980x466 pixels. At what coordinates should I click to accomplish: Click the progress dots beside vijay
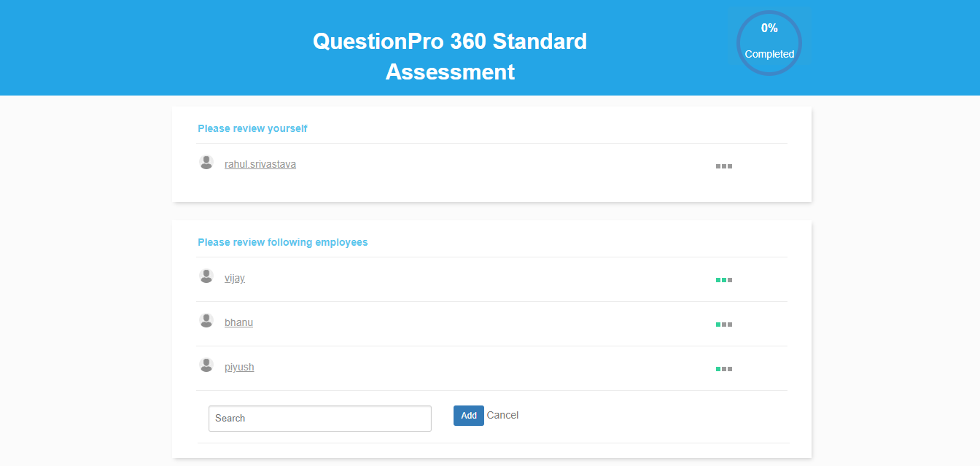click(723, 279)
